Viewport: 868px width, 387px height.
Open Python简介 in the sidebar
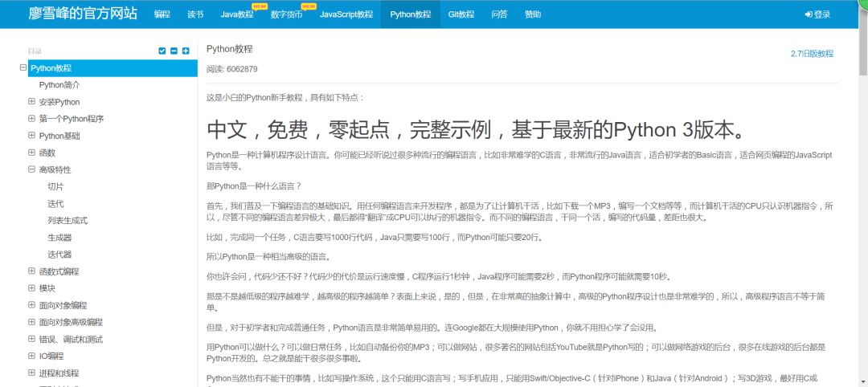(59, 85)
